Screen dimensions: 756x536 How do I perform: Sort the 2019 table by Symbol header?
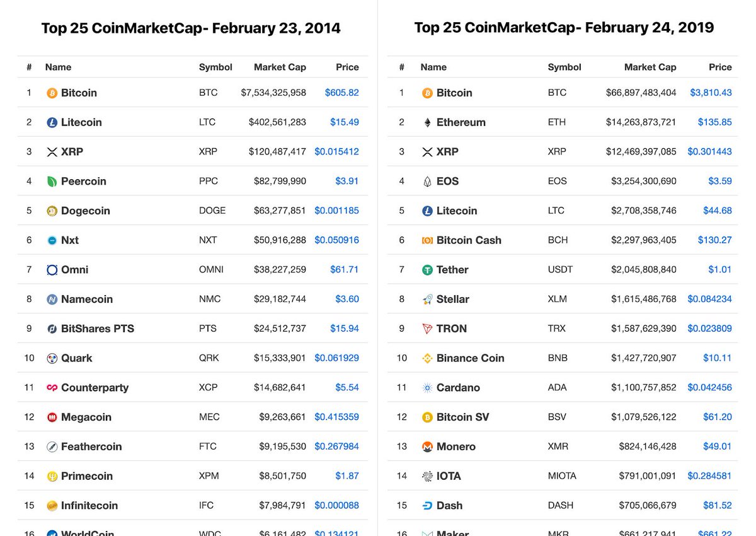(x=564, y=67)
